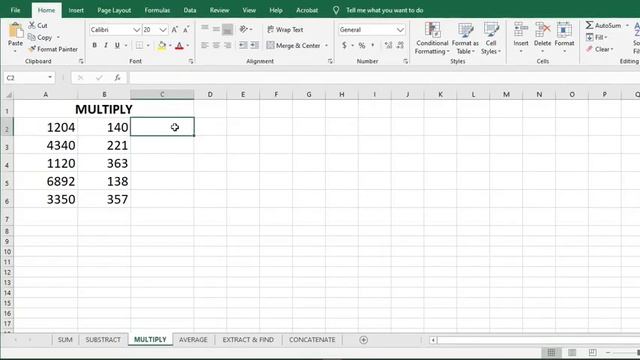Open the Merge & Center dropdown arrow
The height and width of the screenshot is (360, 640).
click(327, 45)
